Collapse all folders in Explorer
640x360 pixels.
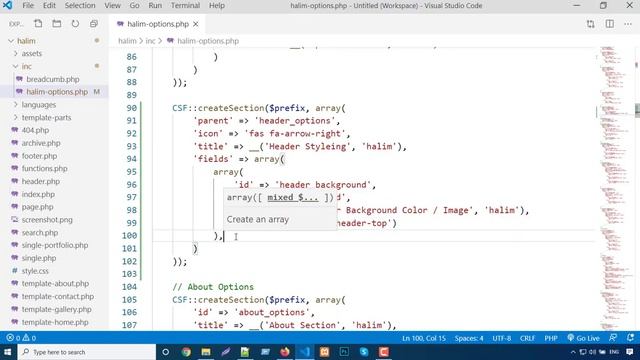94,24
